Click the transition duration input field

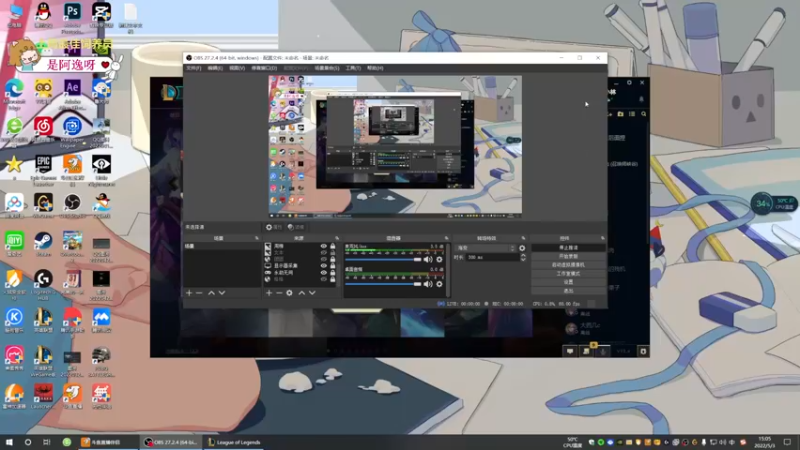tap(492, 258)
